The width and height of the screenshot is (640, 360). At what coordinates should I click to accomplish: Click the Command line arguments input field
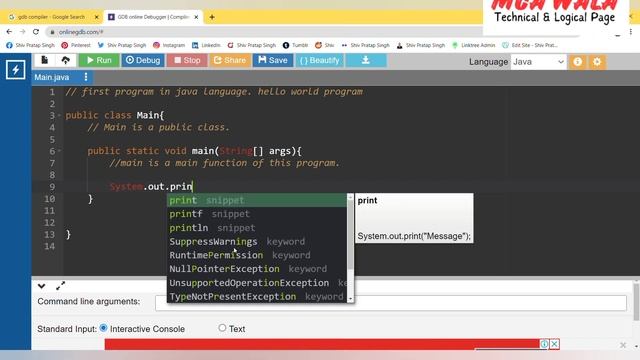[x=391, y=303]
